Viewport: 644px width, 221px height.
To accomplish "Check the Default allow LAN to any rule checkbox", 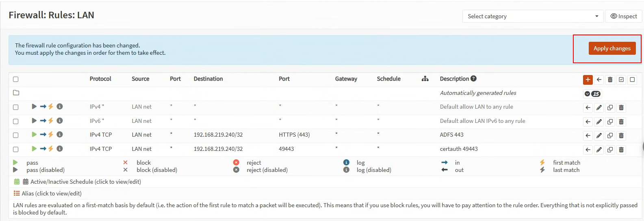I will tap(16, 107).
